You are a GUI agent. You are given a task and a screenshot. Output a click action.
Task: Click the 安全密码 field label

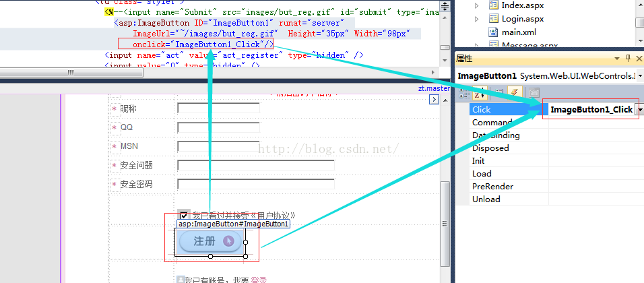[x=136, y=185]
